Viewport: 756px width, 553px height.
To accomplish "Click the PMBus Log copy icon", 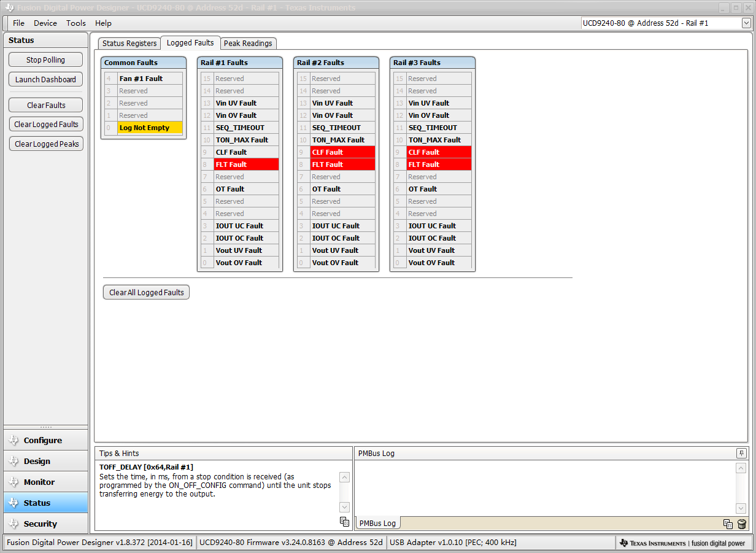I will 728,524.
